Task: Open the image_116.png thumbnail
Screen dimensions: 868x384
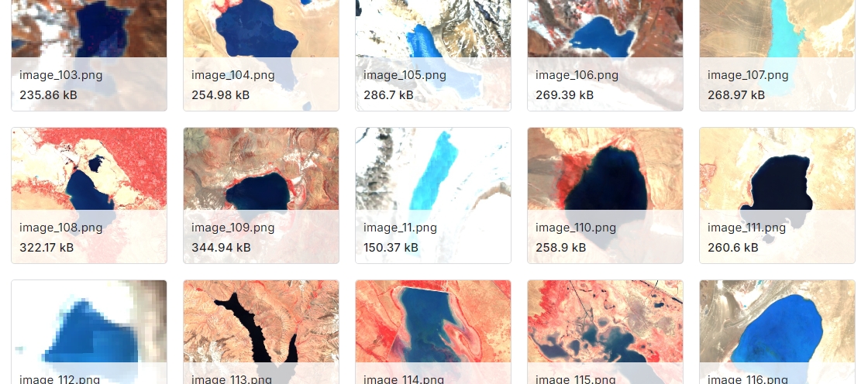Action: click(x=777, y=332)
